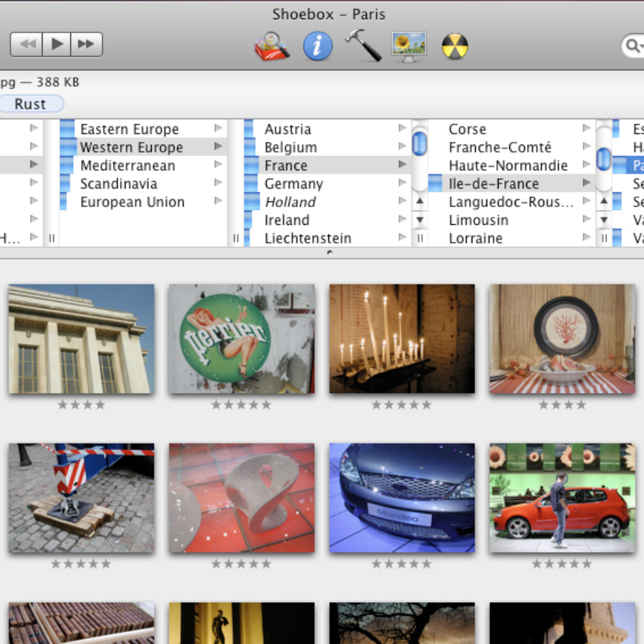The width and height of the screenshot is (644, 644).
Task: Select Ile-de-France region
Action: (494, 184)
